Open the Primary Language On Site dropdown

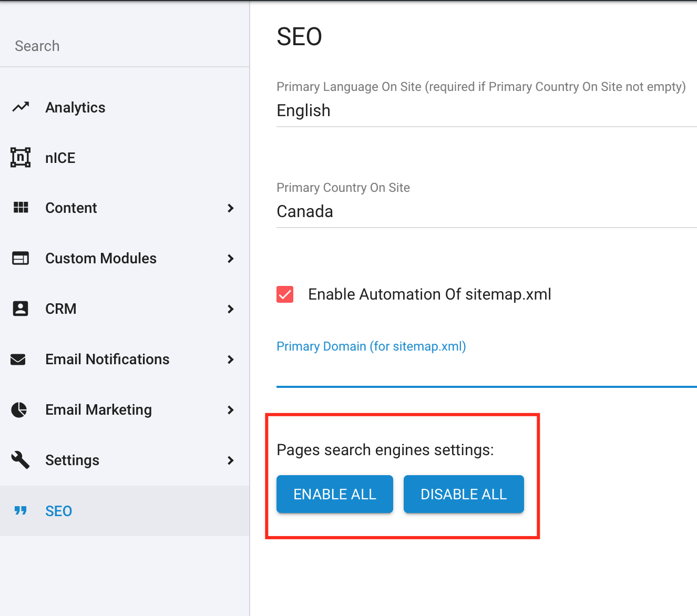click(x=486, y=111)
